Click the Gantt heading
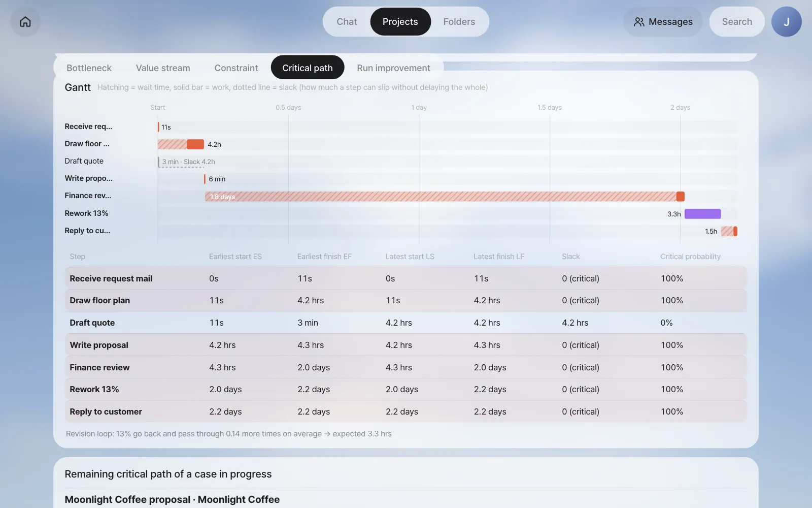The width and height of the screenshot is (812, 508). pyautogui.click(x=78, y=87)
